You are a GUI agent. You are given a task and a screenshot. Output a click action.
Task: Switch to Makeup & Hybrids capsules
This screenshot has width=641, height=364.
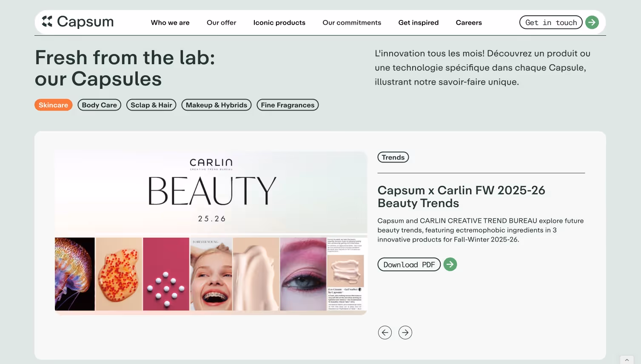click(217, 105)
